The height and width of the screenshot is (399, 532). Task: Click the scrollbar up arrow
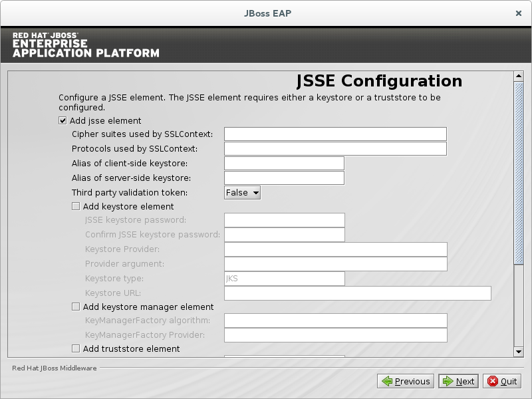click(x=519, y=76)
